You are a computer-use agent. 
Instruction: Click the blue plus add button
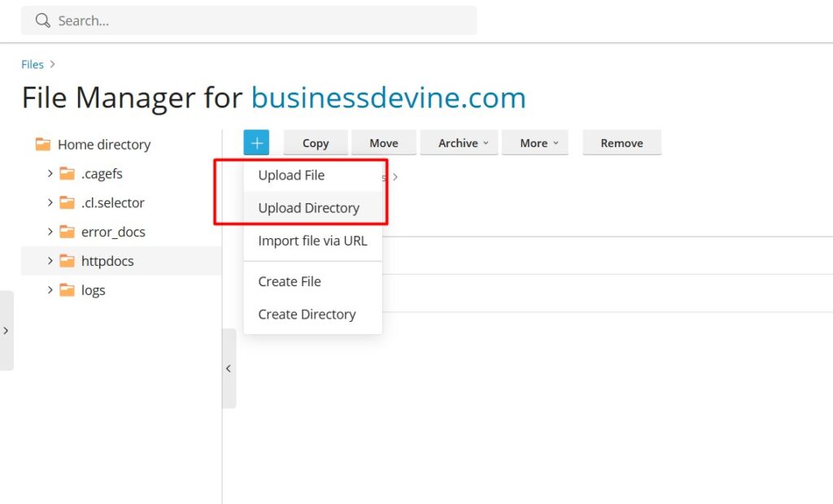pyautogui.click(x=256, y=143)
